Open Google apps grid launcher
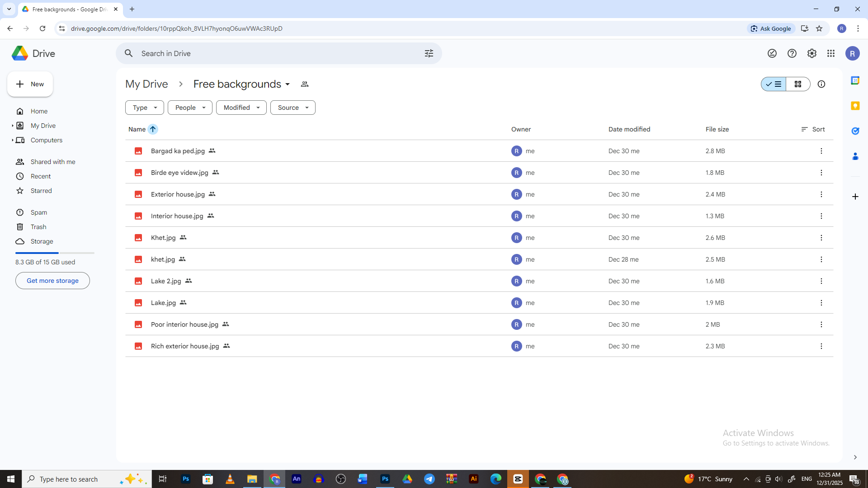This screenshot has width=868, height=488. pos(831,53)
